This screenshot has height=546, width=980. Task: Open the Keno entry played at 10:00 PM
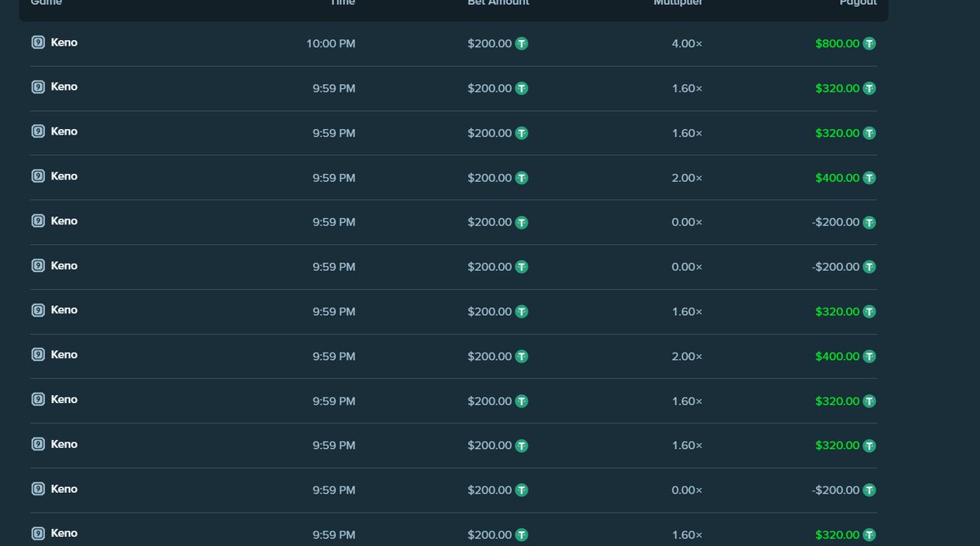[64, 42]
